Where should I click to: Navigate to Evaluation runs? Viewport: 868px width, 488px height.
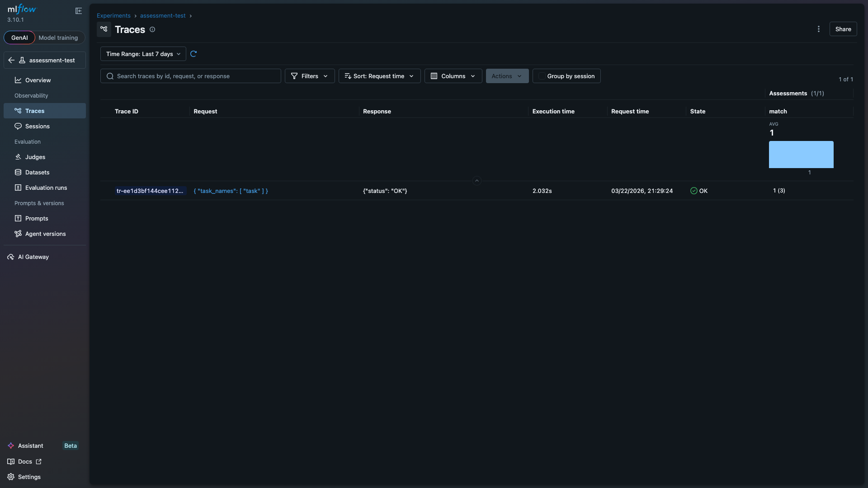[45, 188]
